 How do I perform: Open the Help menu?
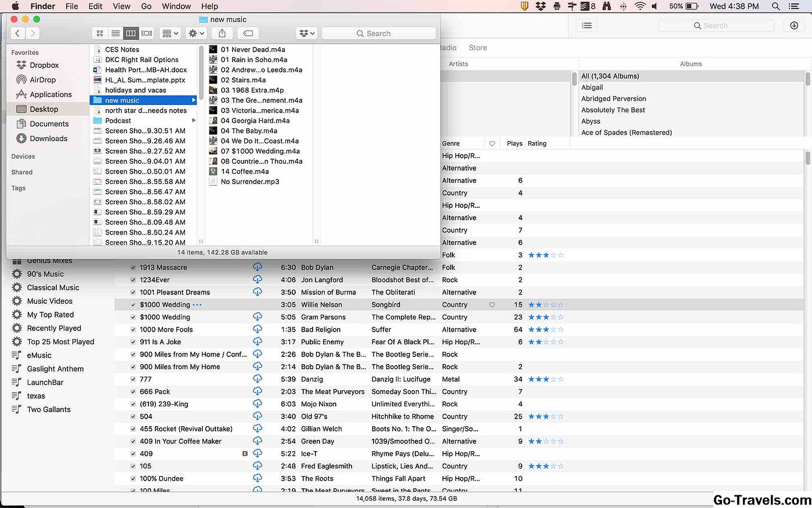click(209, 6)
